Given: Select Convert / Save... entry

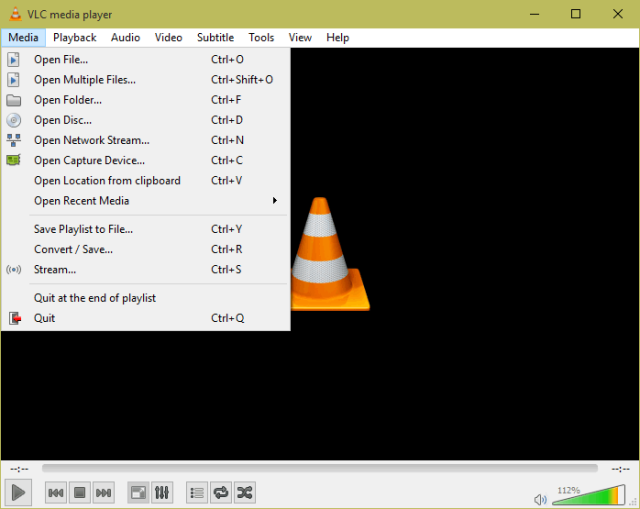Looking at the screenshot, I should click(x=146, y=249).
